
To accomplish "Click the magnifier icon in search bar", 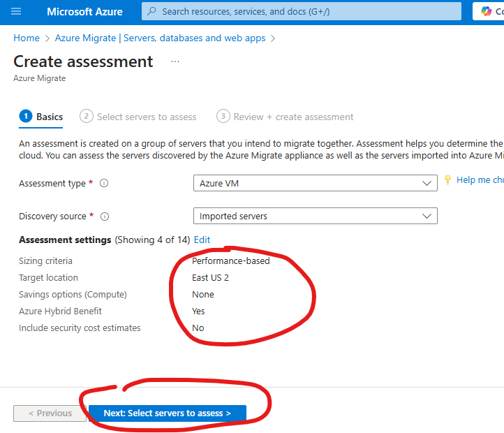I will point(151,12).
